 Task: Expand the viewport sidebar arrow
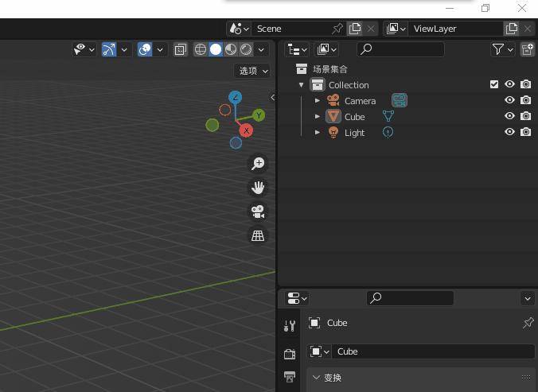(x=272, y=97)
